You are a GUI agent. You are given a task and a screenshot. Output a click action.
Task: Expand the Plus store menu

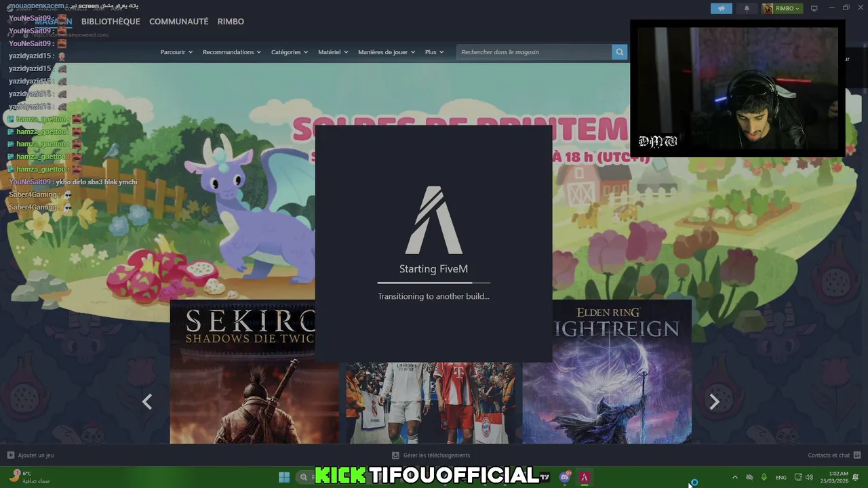pyautogui.click(x=435, y=52)
